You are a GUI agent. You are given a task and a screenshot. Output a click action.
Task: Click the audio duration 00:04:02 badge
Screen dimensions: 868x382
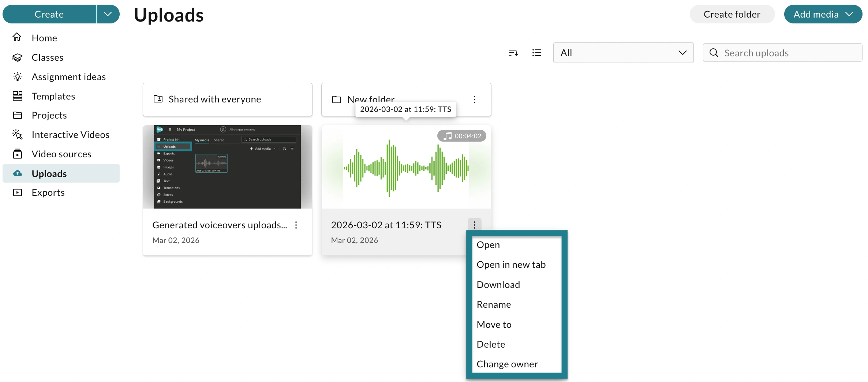click(x=462, y=136)
